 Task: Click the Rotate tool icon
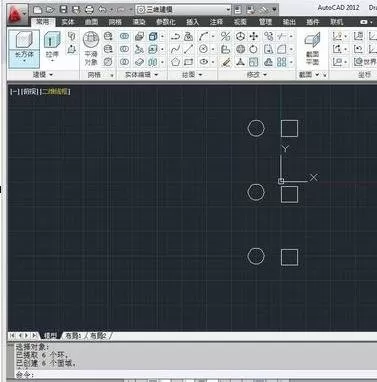pos(254,49)
